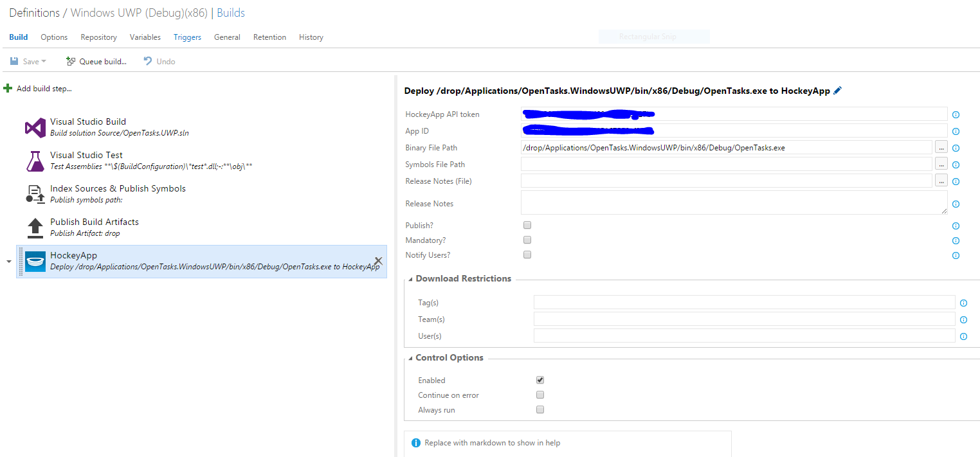Switch to the Options tab
The height and width of the screenshot is (457, 980).
pyautogui.click(x=54, y=37)
